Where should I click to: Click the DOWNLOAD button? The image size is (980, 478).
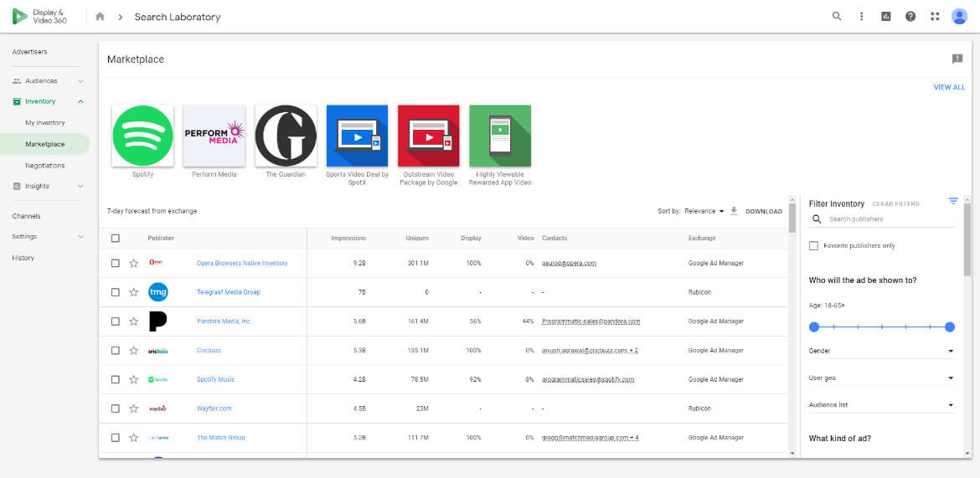coord(764,212)
